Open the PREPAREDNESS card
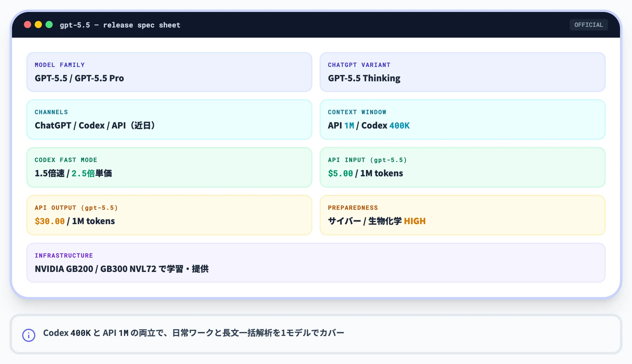This screenshot has height=364, width=632. (463, 215)
